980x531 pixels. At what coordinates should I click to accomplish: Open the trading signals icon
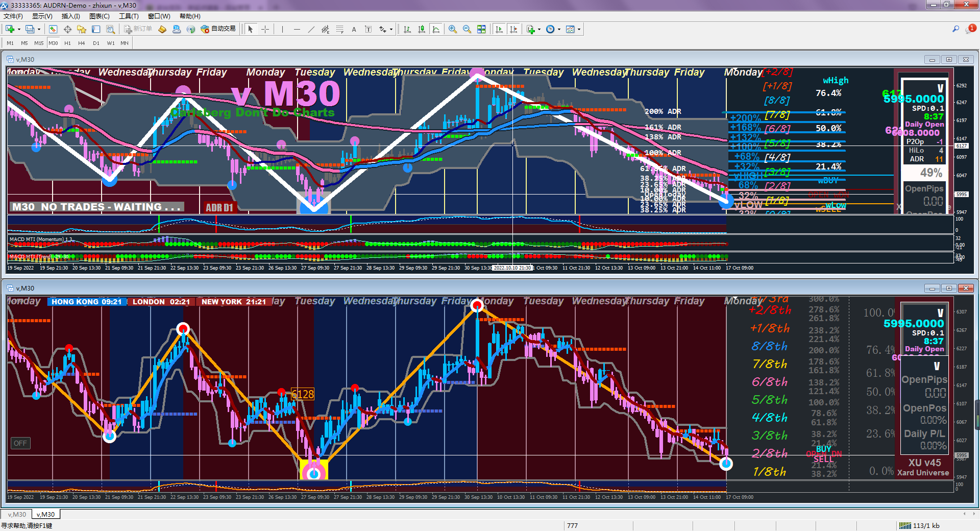click(191, 29)
